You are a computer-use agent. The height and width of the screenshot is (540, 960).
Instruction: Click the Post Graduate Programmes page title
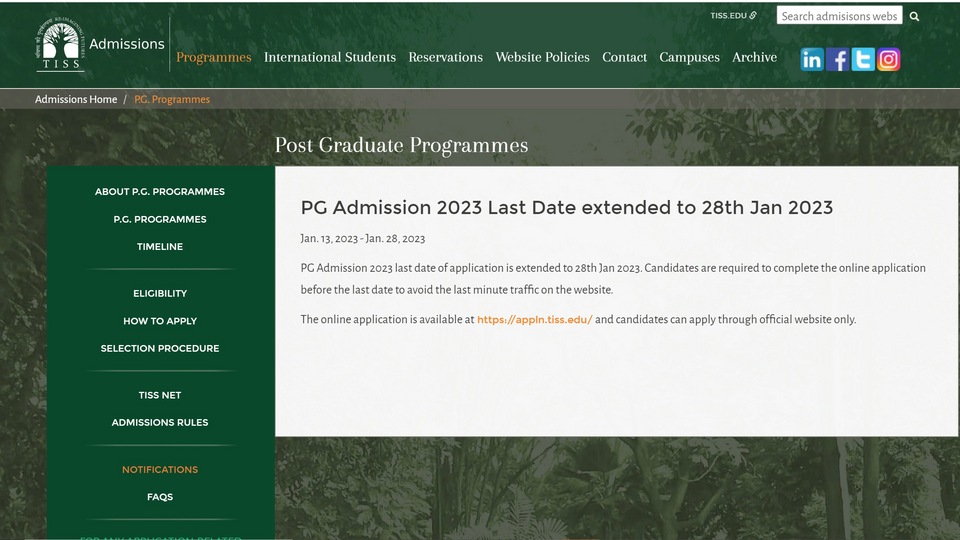pyautogui.click(x=401, y=145)
